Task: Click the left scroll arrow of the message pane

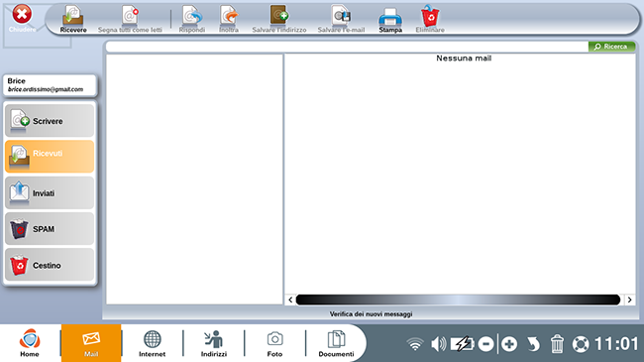Action: click(x=290, y=300)
